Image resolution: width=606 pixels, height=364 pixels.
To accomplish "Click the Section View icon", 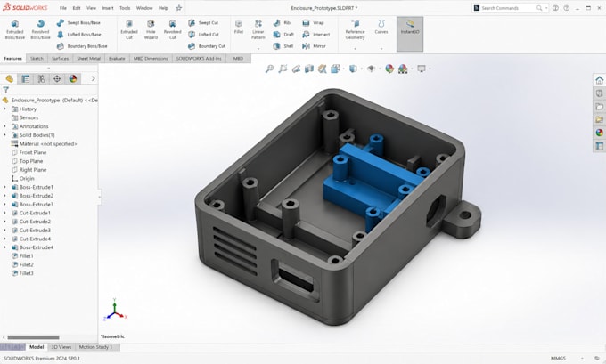I will (309, 69).
